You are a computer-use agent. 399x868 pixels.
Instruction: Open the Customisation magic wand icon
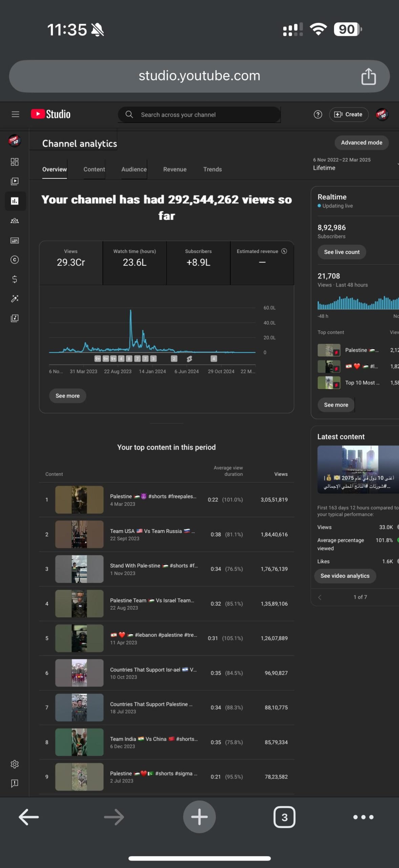(x=15, y=299)
